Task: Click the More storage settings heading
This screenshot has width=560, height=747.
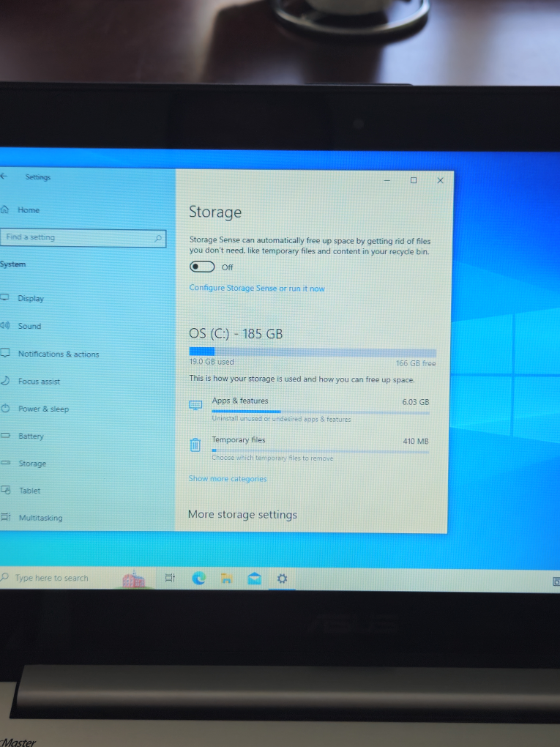Action: click(242, 515)
